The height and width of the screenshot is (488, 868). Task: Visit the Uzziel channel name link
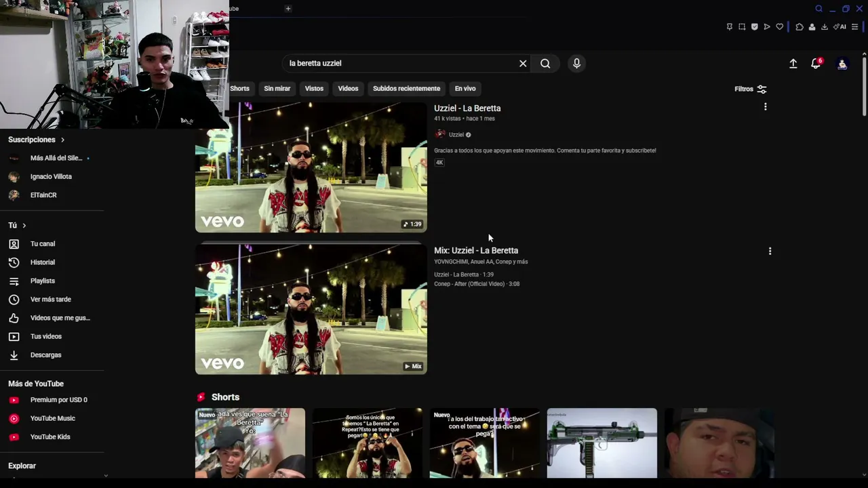pyautogui.click(x=456, y=135)
